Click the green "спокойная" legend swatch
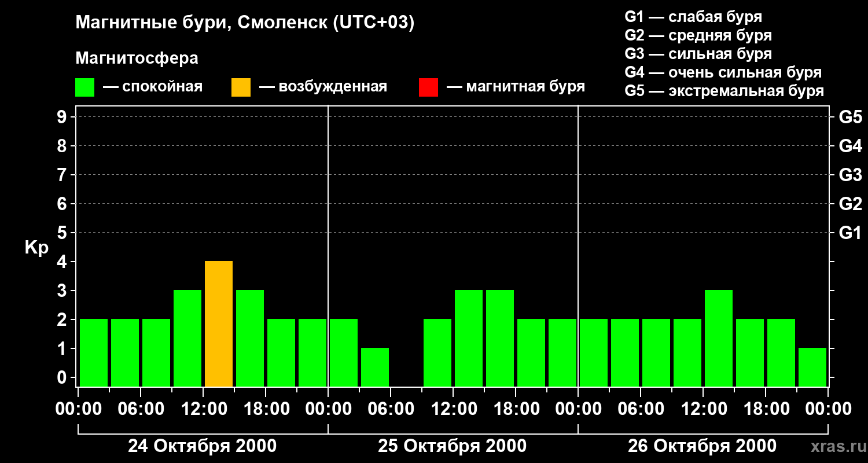 click(84, 87)
